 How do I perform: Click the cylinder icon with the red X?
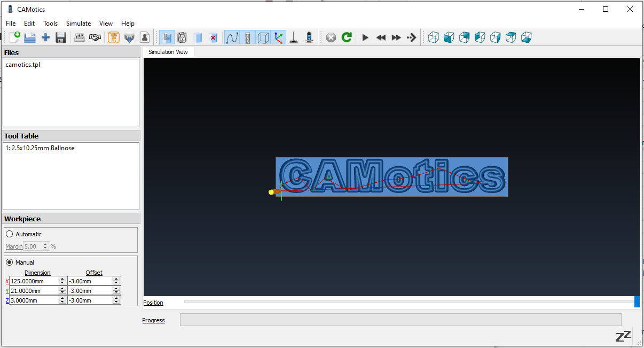click(214, 37)
